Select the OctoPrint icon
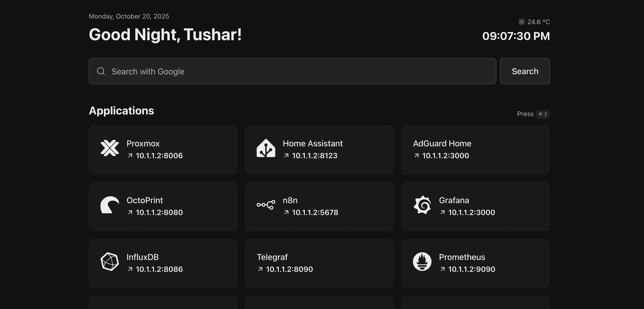 point(109,205)
